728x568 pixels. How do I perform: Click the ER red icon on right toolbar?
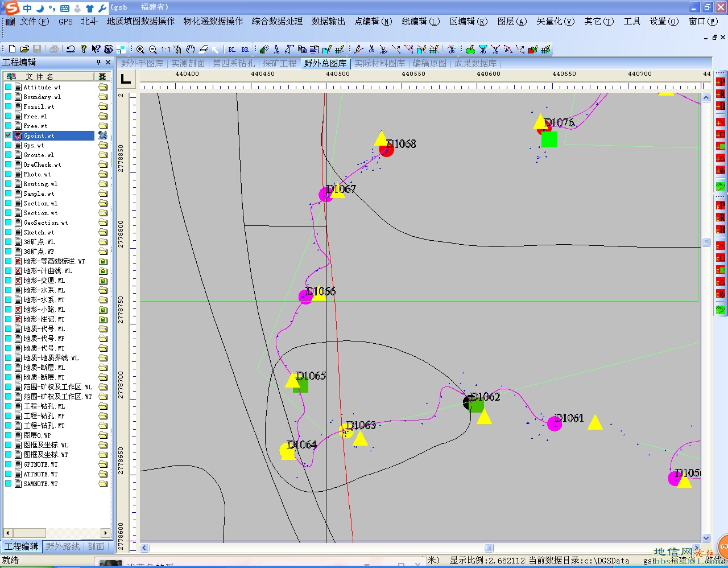click(721, 217)
